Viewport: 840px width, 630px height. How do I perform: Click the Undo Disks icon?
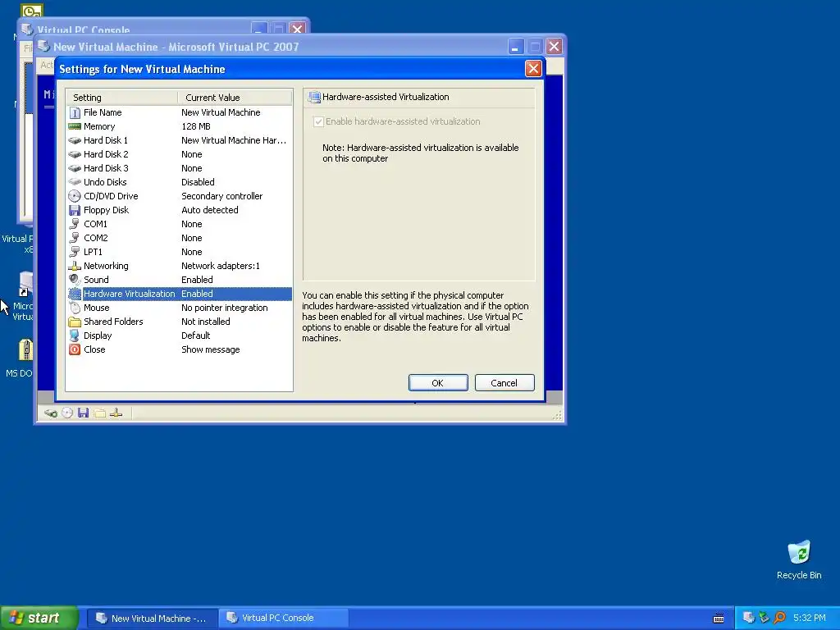coord(75,182)
